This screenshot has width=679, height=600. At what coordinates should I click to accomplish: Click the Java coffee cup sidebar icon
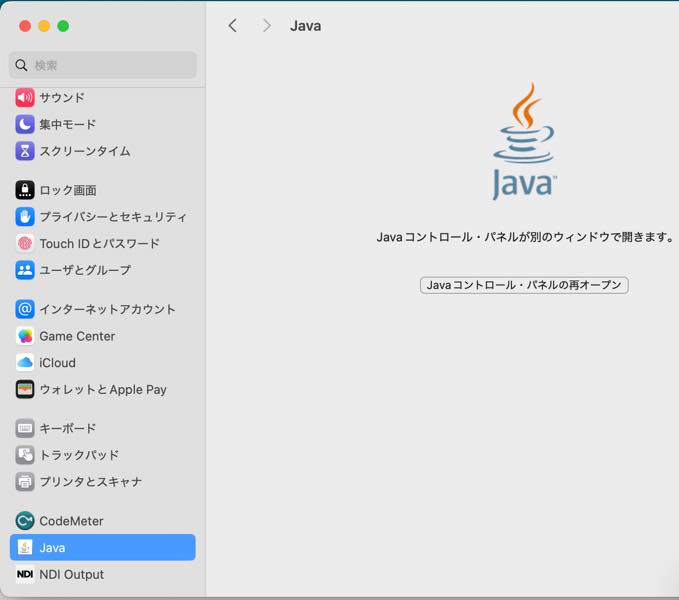pyautogui.click(x=25, y=548)
